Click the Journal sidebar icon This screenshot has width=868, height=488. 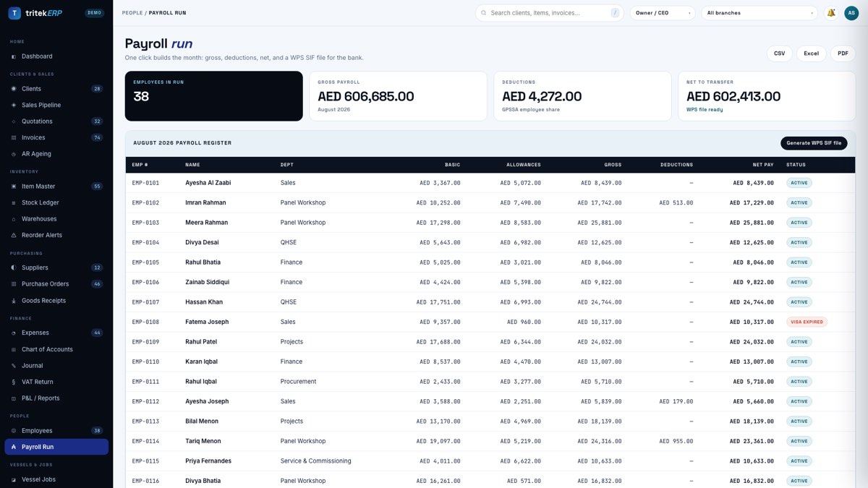click(x=14, y=366)
